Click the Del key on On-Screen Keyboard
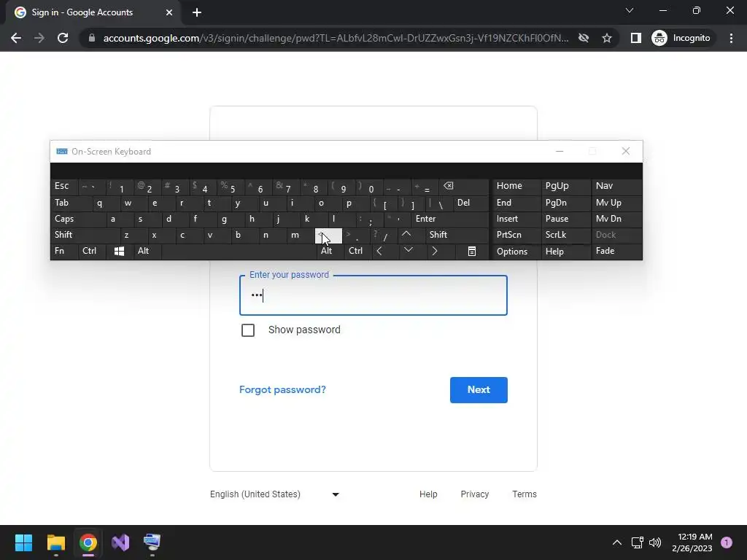This screenshot has height=560, width=747. [471, 203]
